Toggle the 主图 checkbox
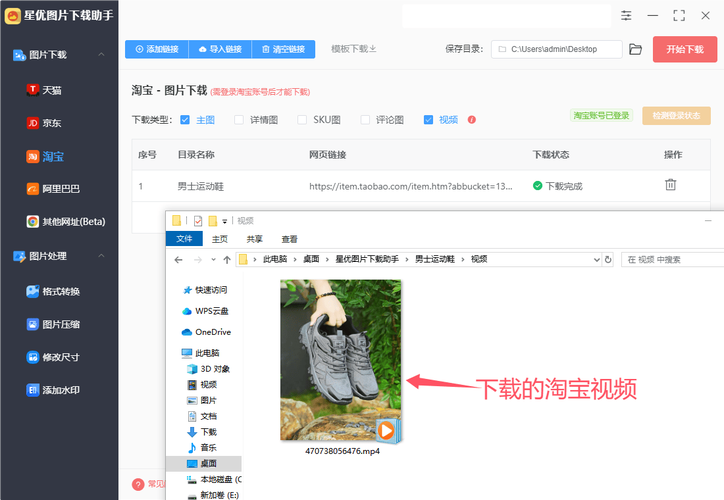 (x=185, y=120)
